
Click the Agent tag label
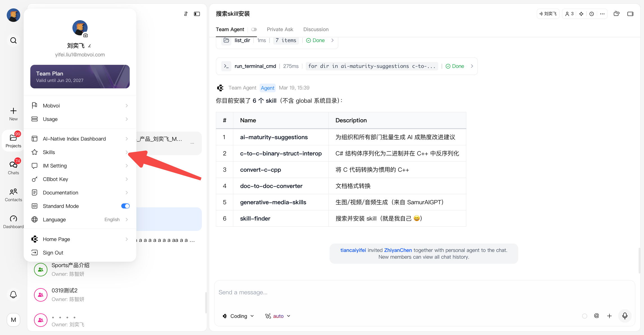268,88
